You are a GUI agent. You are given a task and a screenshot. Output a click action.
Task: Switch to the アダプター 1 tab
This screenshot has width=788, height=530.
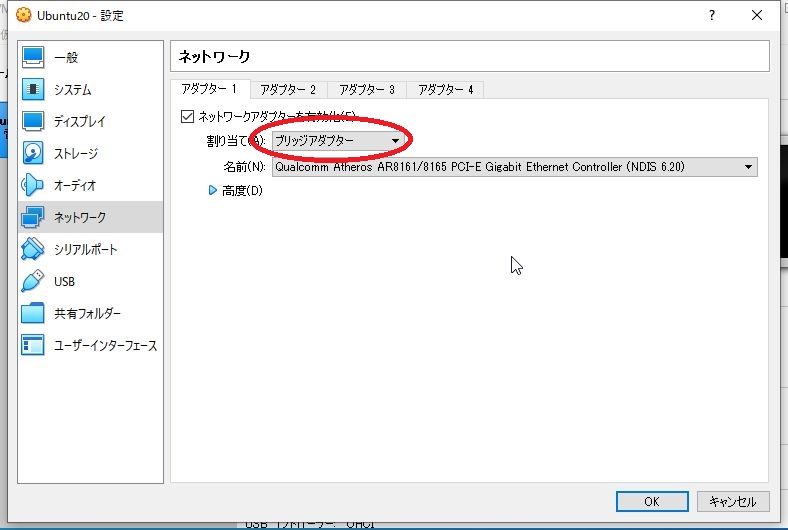(210, 89)
